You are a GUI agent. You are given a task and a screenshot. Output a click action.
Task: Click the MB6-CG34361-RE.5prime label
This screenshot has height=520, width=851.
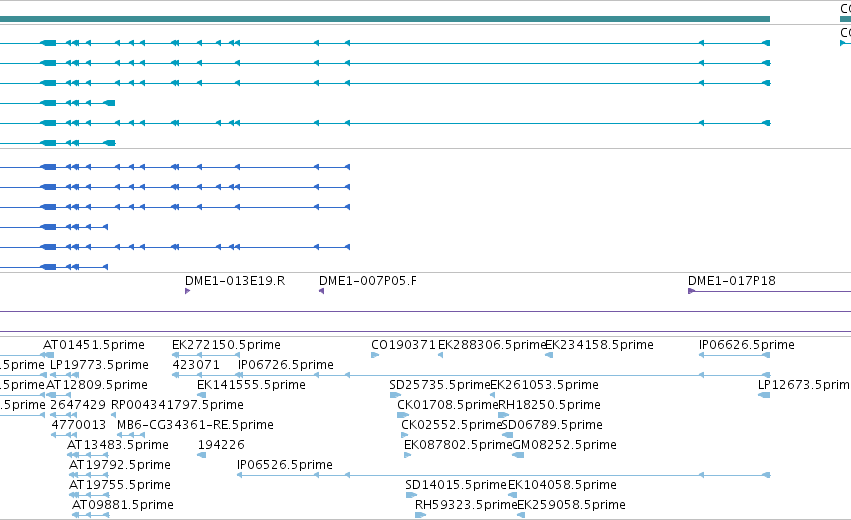pos(195,425)
